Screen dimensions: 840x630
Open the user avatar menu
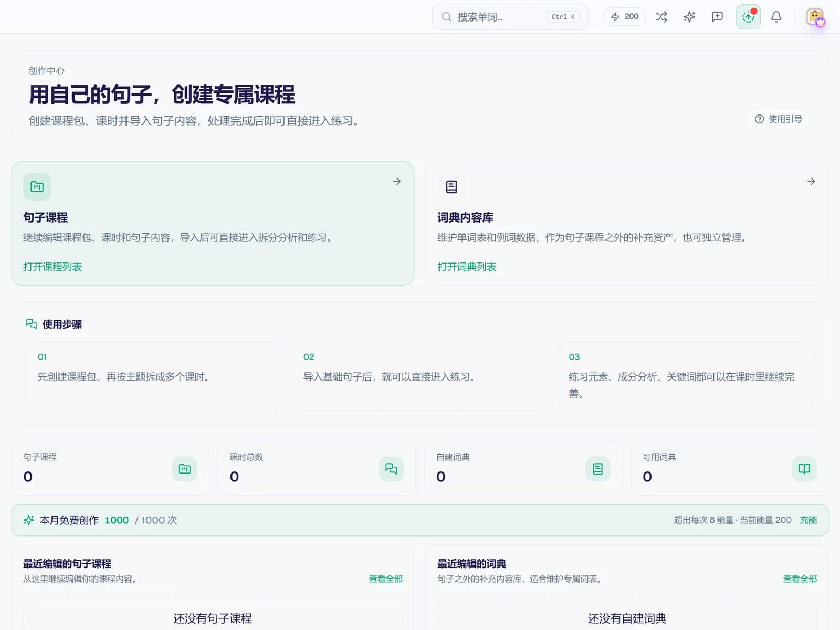[815, 17]
